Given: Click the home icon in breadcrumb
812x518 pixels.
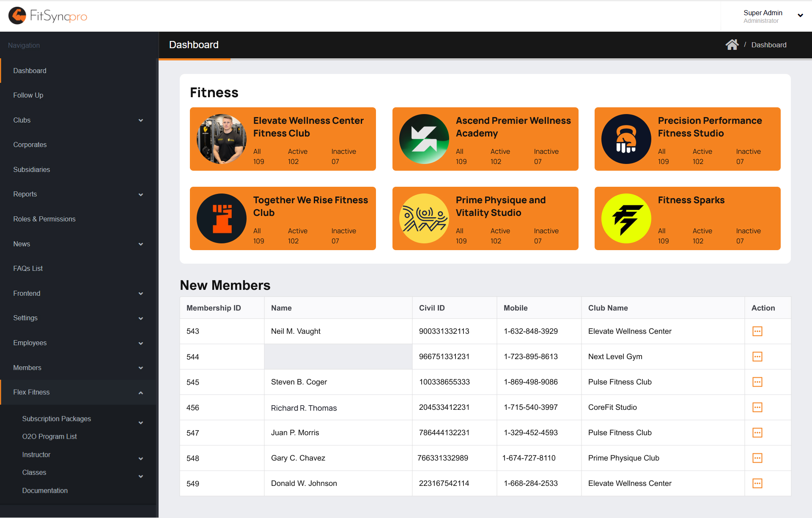Looking at the screenshot, I should click(732, 45).
